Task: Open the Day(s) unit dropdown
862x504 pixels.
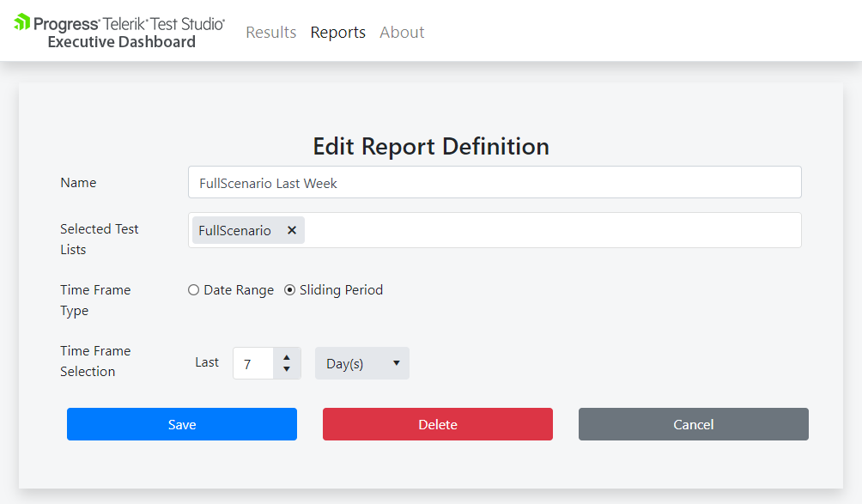Action: [x=362, y=363]
